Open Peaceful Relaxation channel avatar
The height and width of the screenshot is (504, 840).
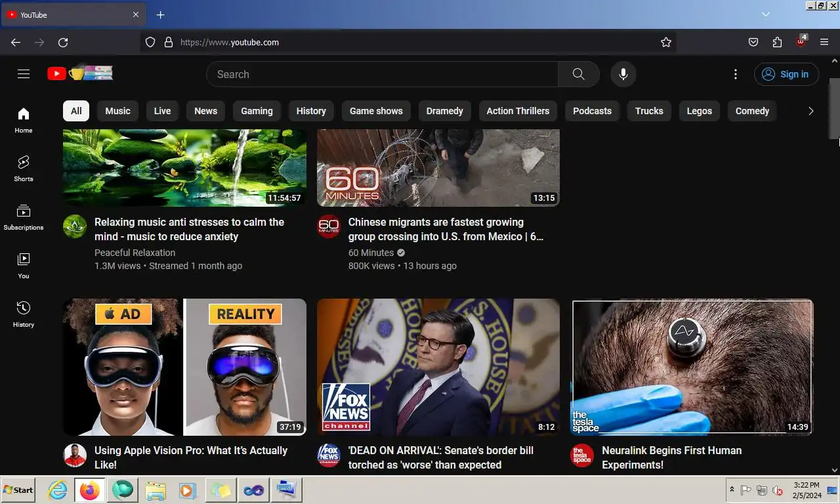coord(75,226)
